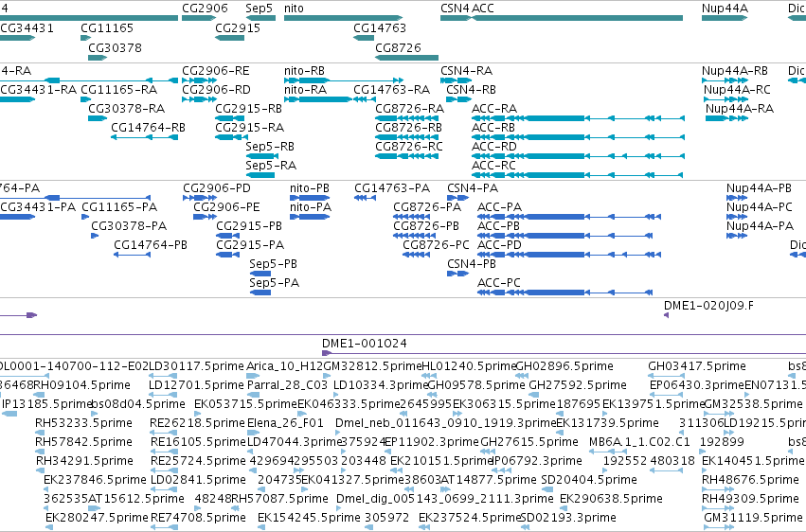
Task: Select transcript ACC-RA
Action: [x=579, y=118]
